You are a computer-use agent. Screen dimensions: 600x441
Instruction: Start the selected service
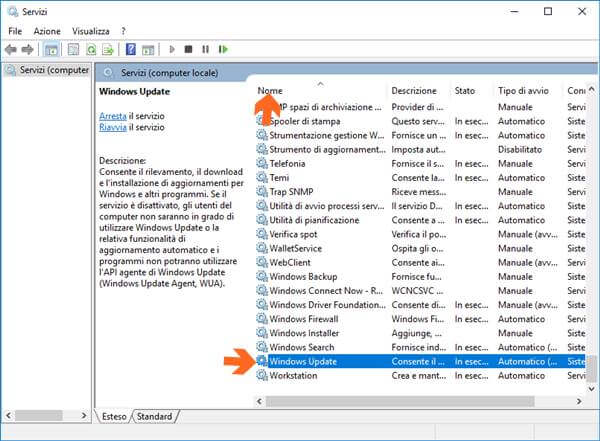tap(172, 49)
